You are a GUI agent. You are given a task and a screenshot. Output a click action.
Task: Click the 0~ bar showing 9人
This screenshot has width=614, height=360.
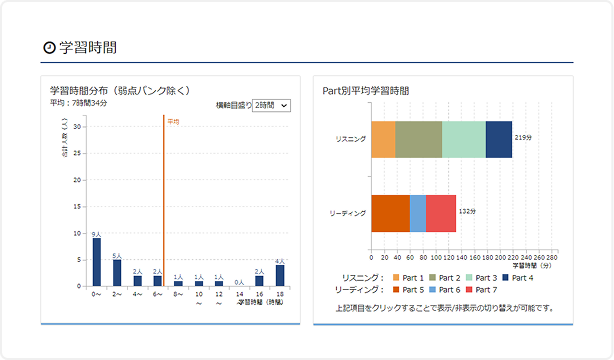[x=97, y=262]
